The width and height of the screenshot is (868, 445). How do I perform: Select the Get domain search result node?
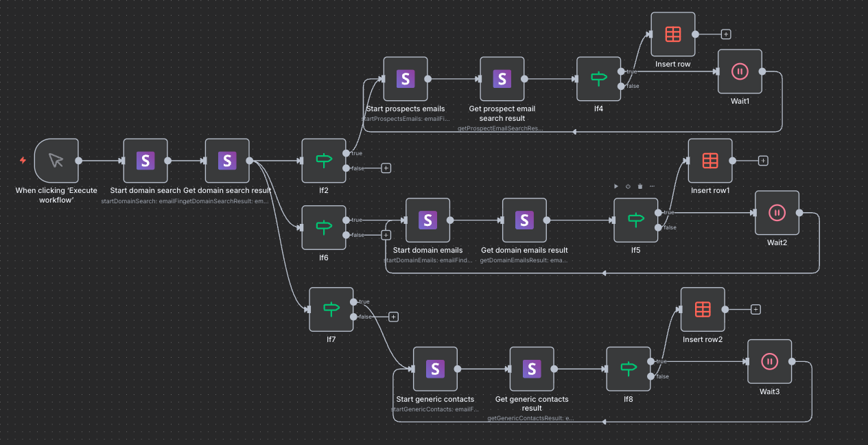227,161
